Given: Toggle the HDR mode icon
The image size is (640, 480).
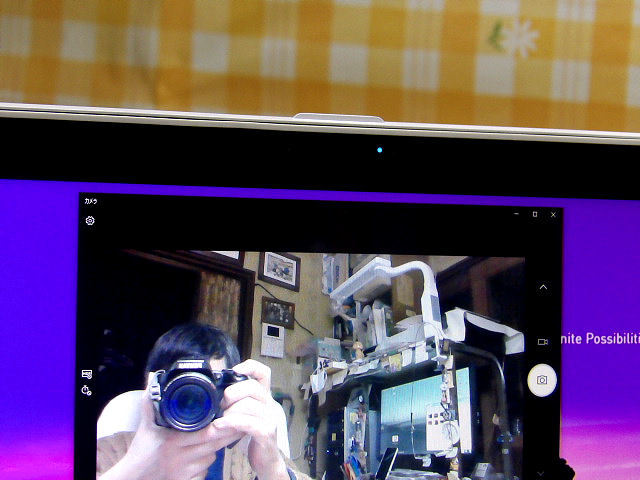Looking at the screenshot, I should pos(87,374).
